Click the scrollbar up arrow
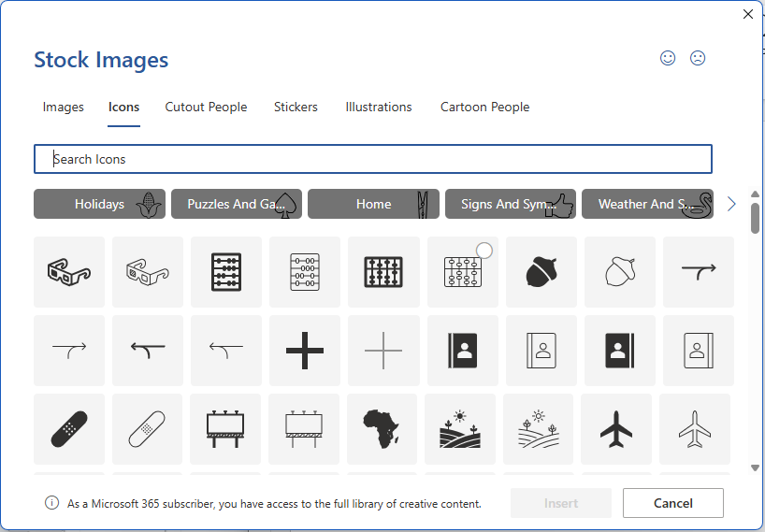The width and height of the screenshot is (765, 532). click(x=755, y=194)
